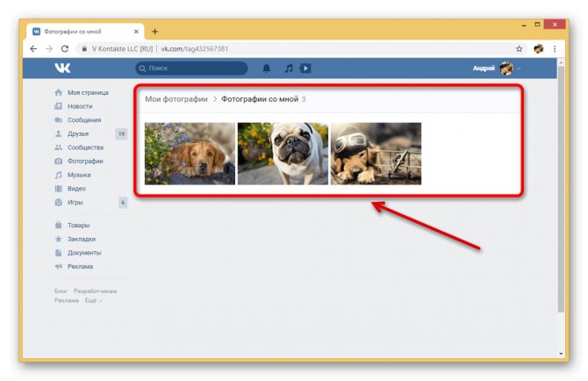Select the Фотографии со мной browser tab

coord(85,32)
